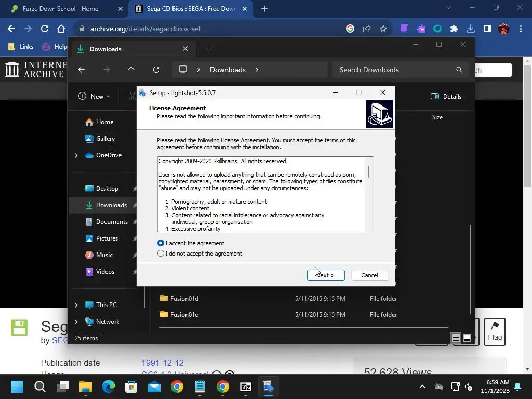532x399 pixels.
Task: Expand the chevron after Downloads in address bar
Action: coord(257,70)
